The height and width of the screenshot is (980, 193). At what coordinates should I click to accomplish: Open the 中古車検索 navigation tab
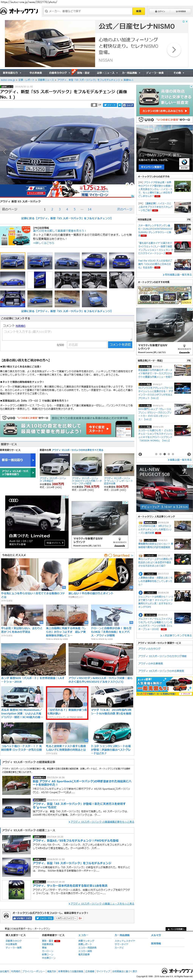tap(35, 73)
